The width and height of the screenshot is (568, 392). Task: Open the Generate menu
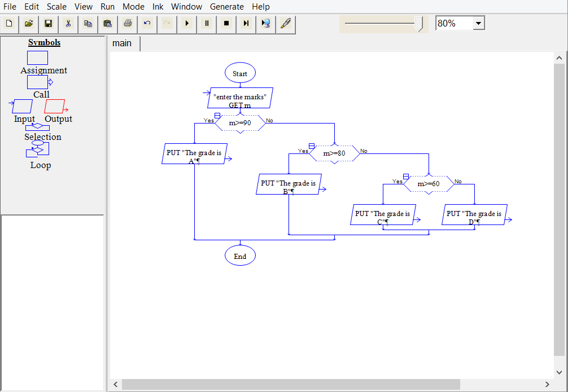226,7
